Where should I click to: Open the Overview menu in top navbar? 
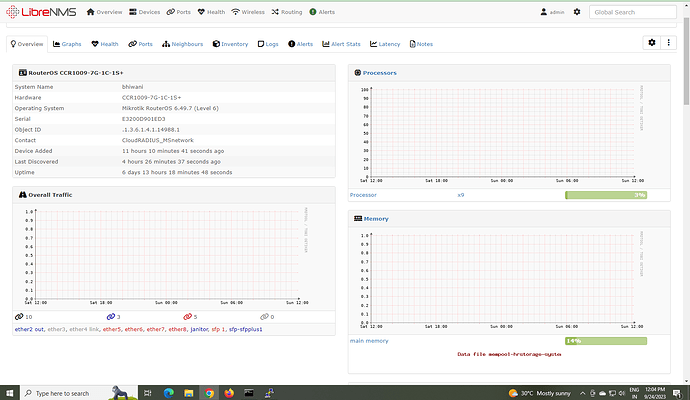[104, 12]
